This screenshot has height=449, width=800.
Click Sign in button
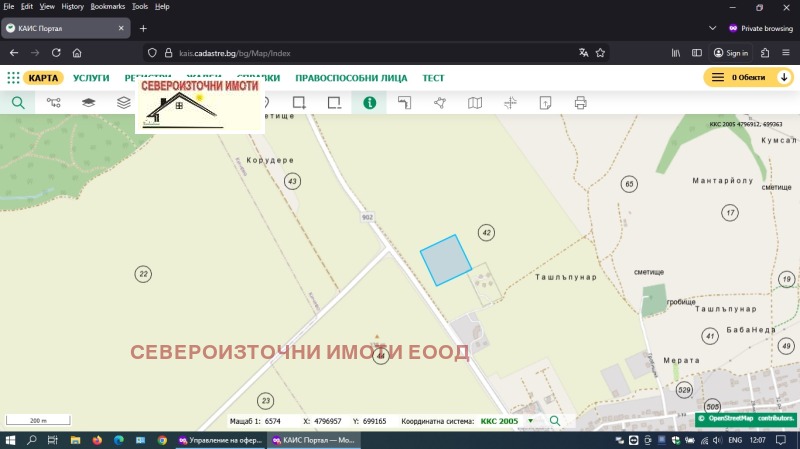point(731,53)
